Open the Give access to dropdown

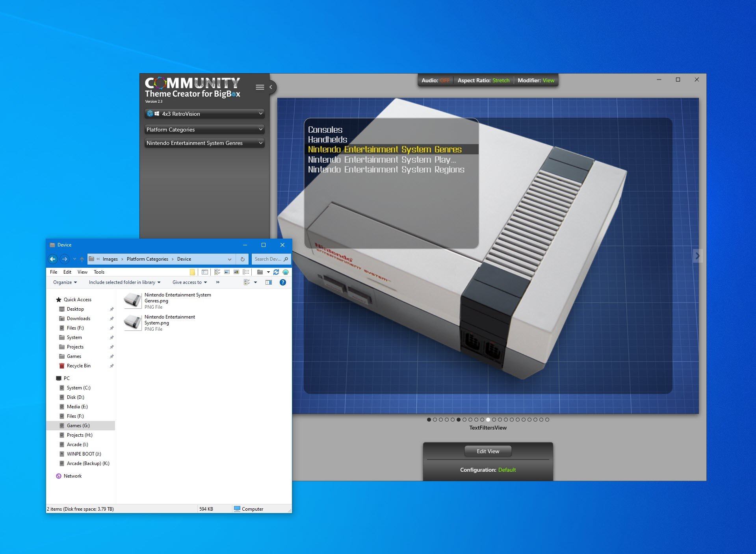tap(189, 282)
